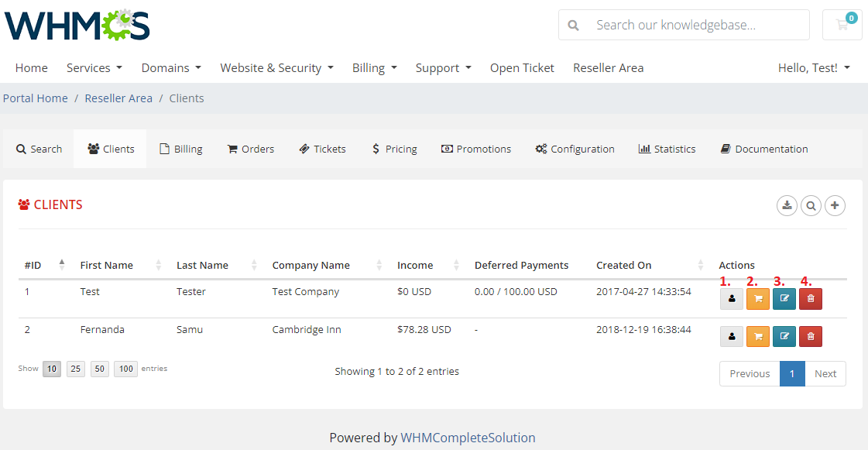Show 10 entries per page
The width and height of the screenshot is (868, 450).
pyautogui.click(x=51, y=369)
